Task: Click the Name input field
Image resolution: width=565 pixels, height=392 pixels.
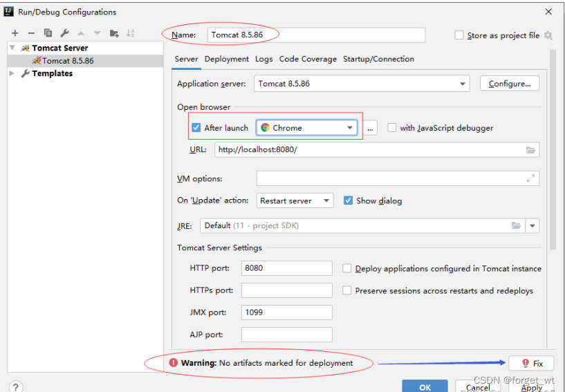Action: point(316,35)
